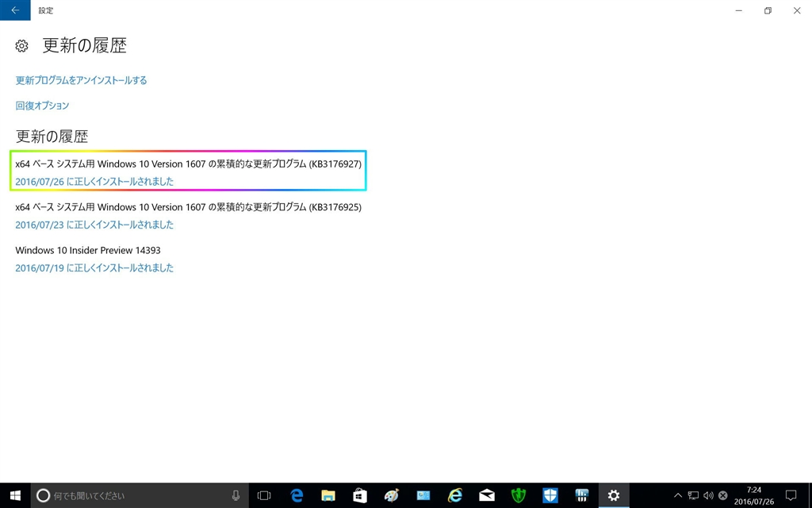The image size is (812, 508).
Task: Click the X circle tray icon
Action: tap(723, 495)
